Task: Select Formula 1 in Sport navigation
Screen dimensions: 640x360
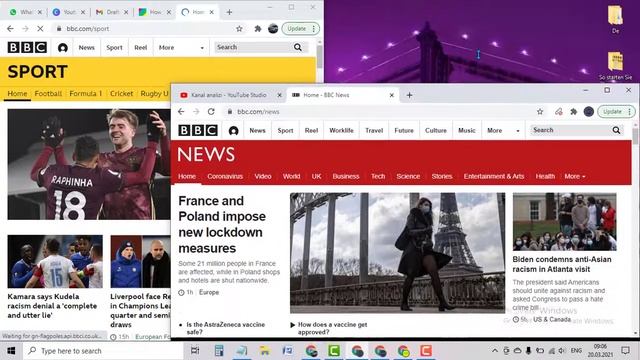Action: coord(86,93)
